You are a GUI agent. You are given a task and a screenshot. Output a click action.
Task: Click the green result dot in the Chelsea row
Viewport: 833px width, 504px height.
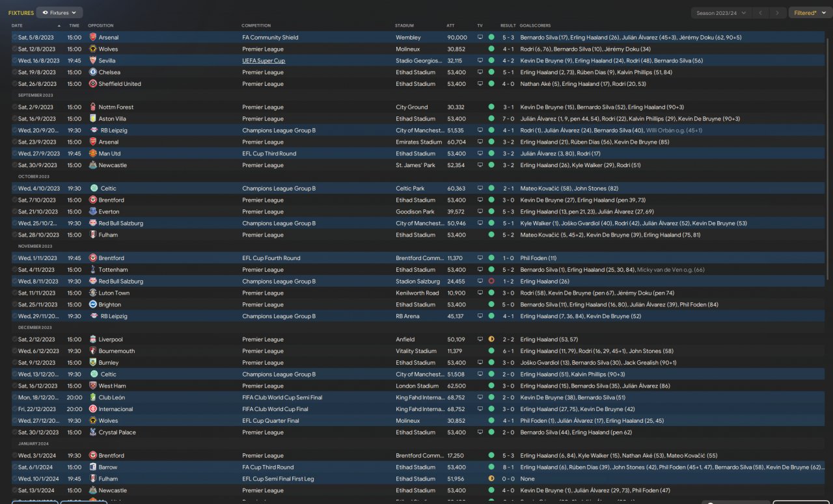click(491, 72)
